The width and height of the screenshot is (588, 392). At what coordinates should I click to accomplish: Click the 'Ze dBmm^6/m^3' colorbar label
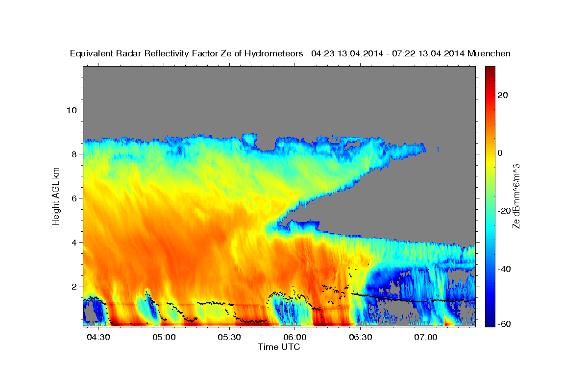(516, 196)
